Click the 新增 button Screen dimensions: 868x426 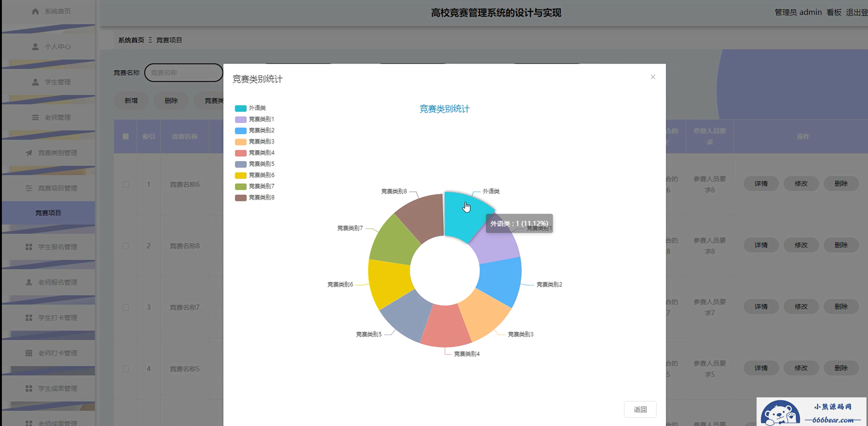pyautogui.click(x=131, y=101)
